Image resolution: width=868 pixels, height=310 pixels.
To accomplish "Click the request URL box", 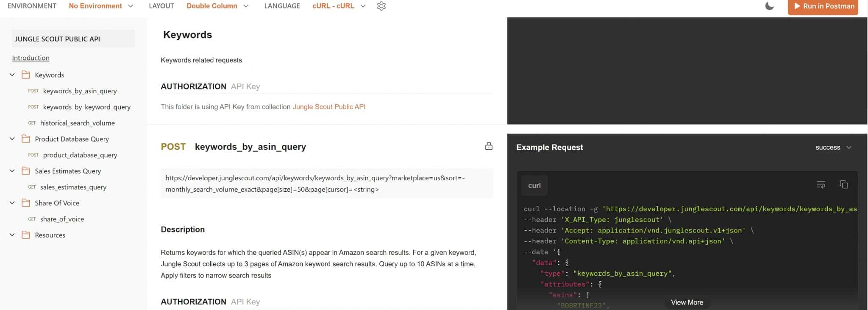I will click(x=327, y=184).
